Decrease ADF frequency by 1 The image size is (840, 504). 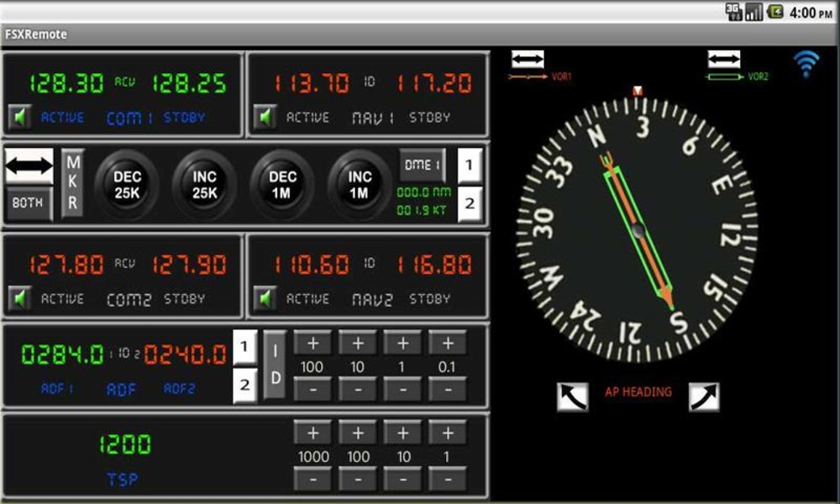coord(403,390)
